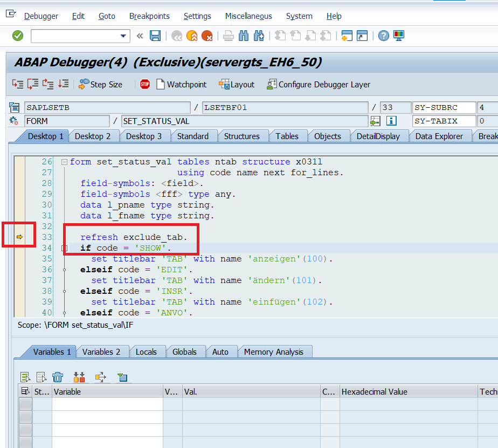Viewport: 498px width, 448px height.
Task: Delete variables with the trash can icon
Action: pyautogui.click(x=58, y=377)
